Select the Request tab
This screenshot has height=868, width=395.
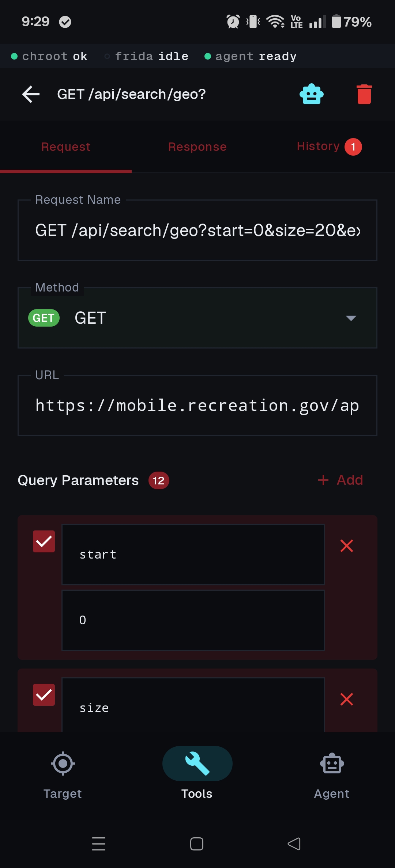(x=66, y=147)
